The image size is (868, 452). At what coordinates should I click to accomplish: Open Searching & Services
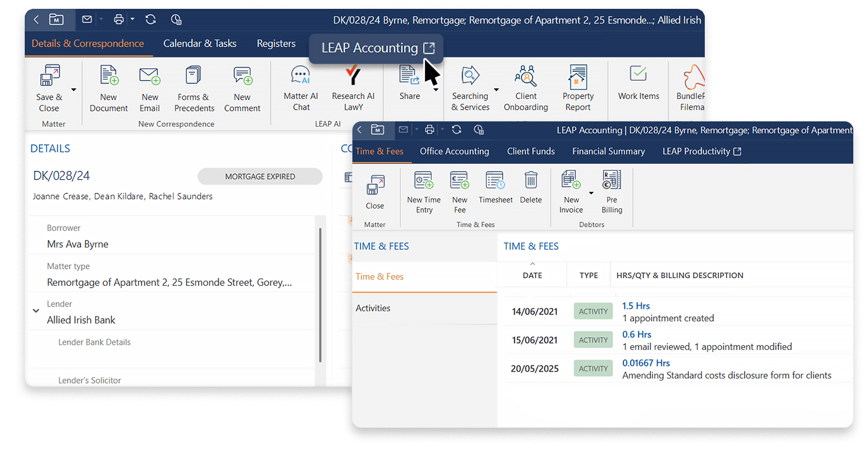click(x=470, y=88)
